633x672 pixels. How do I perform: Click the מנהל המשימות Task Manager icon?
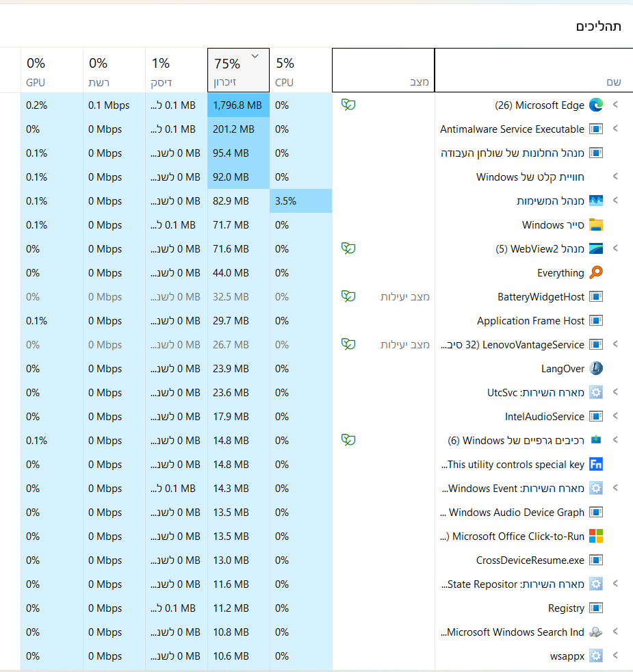(x=595, y=201)
